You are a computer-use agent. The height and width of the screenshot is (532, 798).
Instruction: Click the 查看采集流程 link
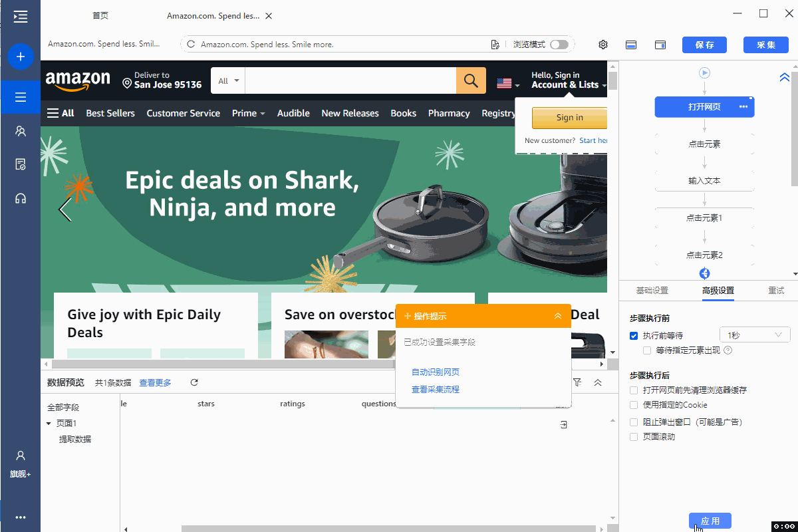pos(436,390)
